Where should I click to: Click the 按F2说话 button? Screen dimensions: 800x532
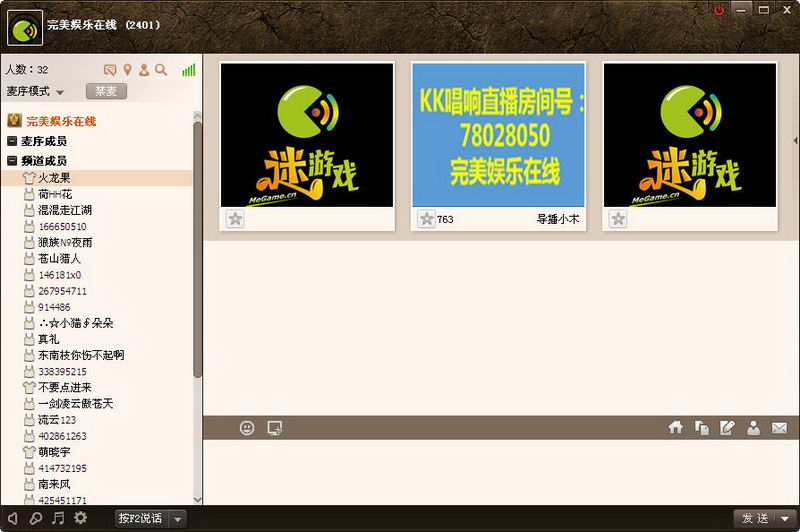(141, 519)
